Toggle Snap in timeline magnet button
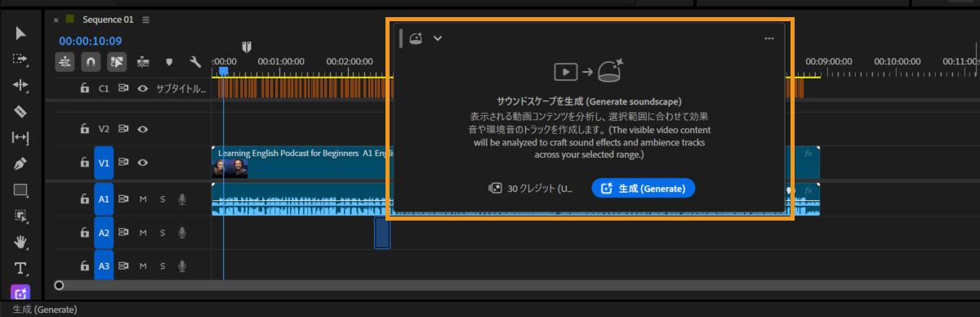The image size is (980, 317). pos(91,61)
